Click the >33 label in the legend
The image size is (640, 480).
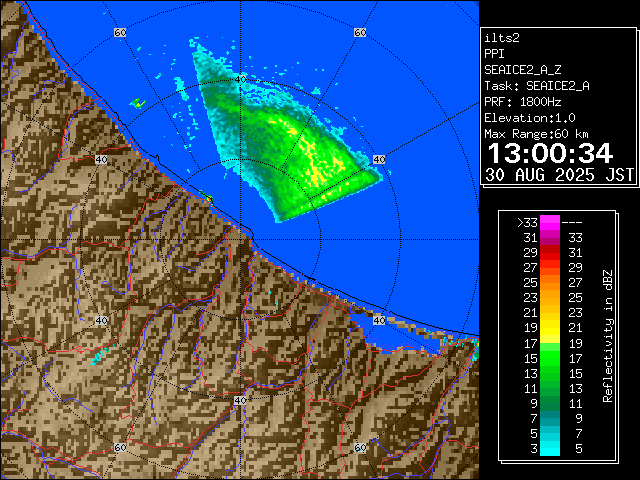pyautogui.click(x=527, y=223)
